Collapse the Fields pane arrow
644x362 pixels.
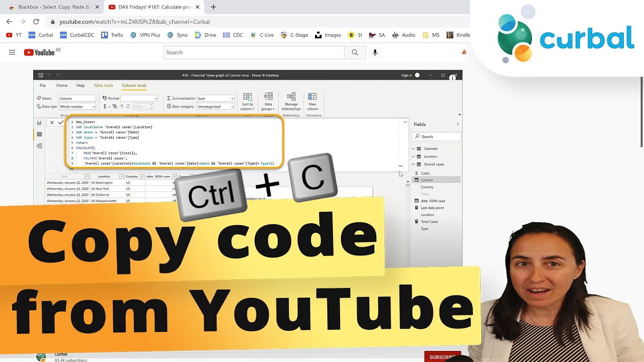457,124
